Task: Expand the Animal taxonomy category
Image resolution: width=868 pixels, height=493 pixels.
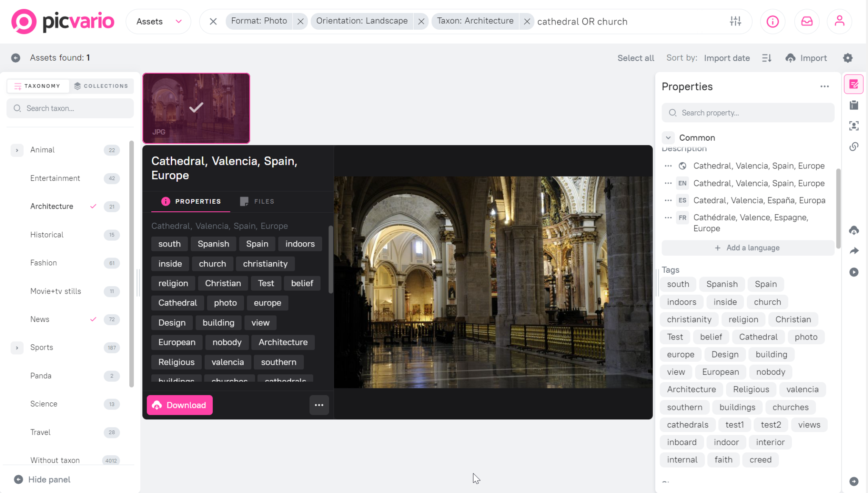Action: [x=17, y=150]
